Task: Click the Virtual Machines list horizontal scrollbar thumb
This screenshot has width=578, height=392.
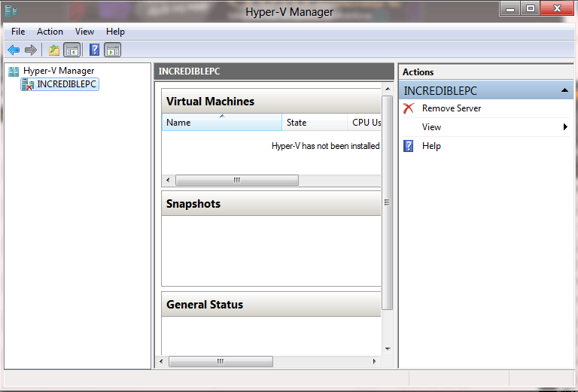Action: click(x=237, y=180)
